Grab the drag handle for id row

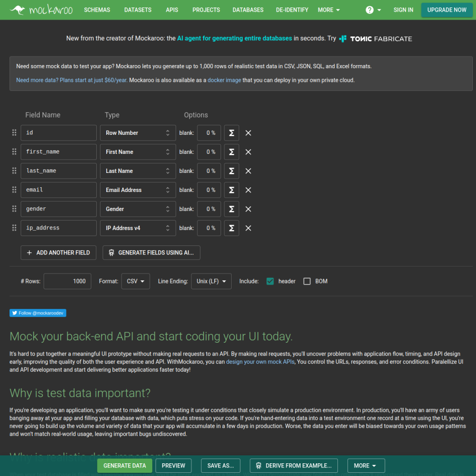(x=14, y=133)
